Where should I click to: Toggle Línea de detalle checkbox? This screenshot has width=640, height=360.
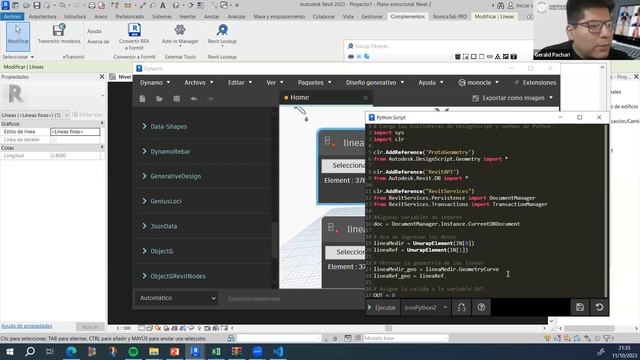[x=54, y=140]
